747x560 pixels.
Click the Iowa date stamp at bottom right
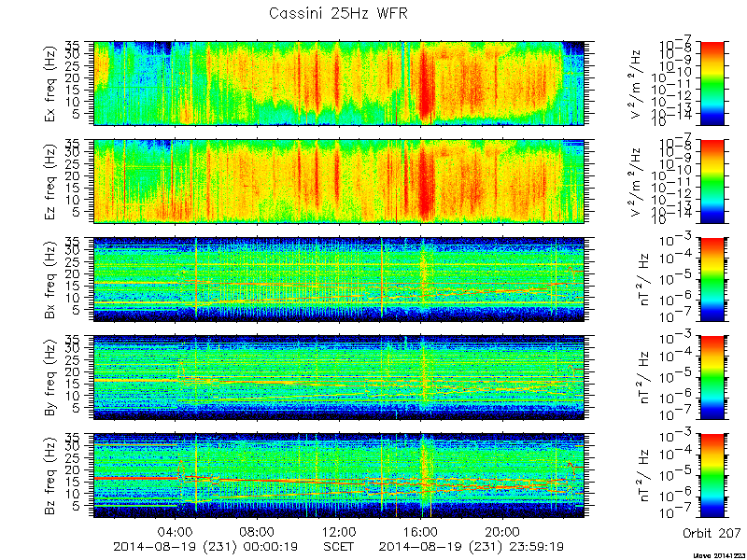click(x=719, y=555)
